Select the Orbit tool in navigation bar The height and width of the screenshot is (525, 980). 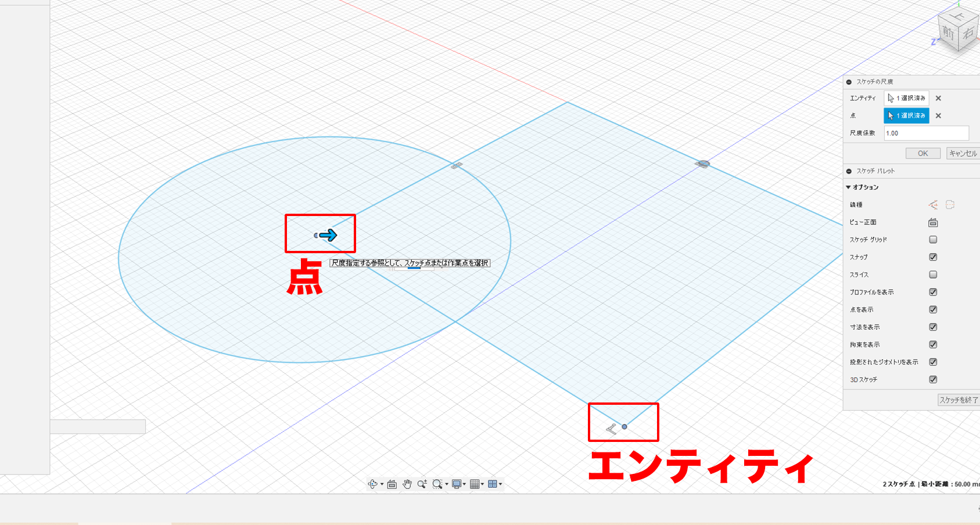[x=373, y=484]
